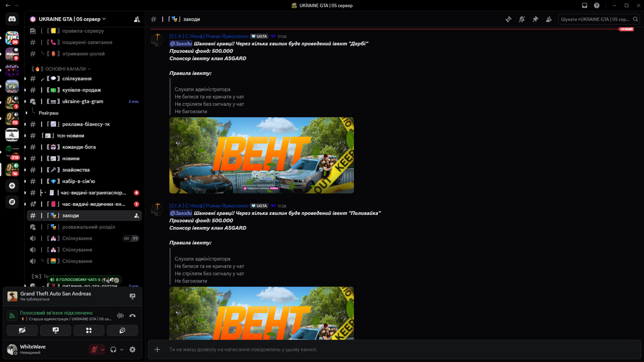Viewport: 644px width, 362px height.
Task: Open first ІВЕНТ banner image
Action: (262, 156)
